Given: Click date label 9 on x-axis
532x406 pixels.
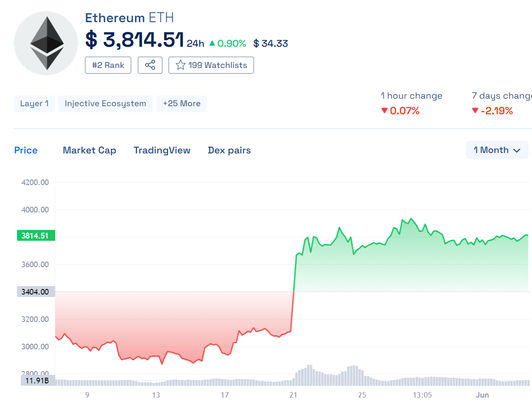Looking at the screenshot, I should (x=87, y=395).
